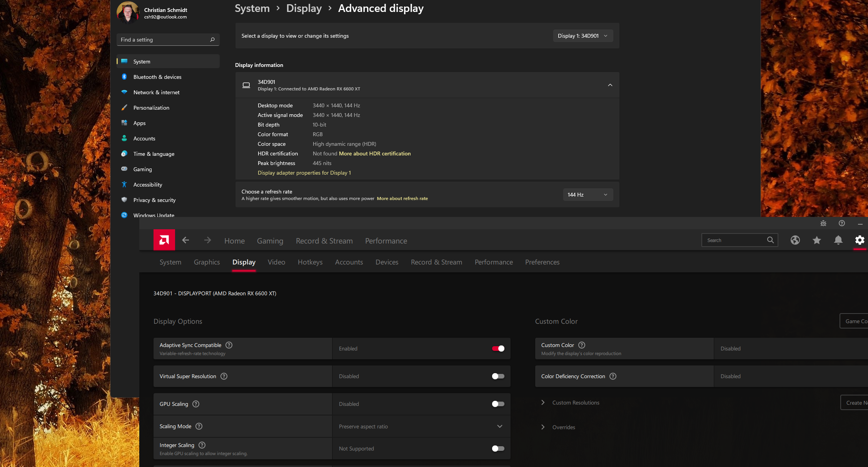Click the AMD logo home icon
The image size is (868, 467).
pyautogui.click(x=164, y=240)
